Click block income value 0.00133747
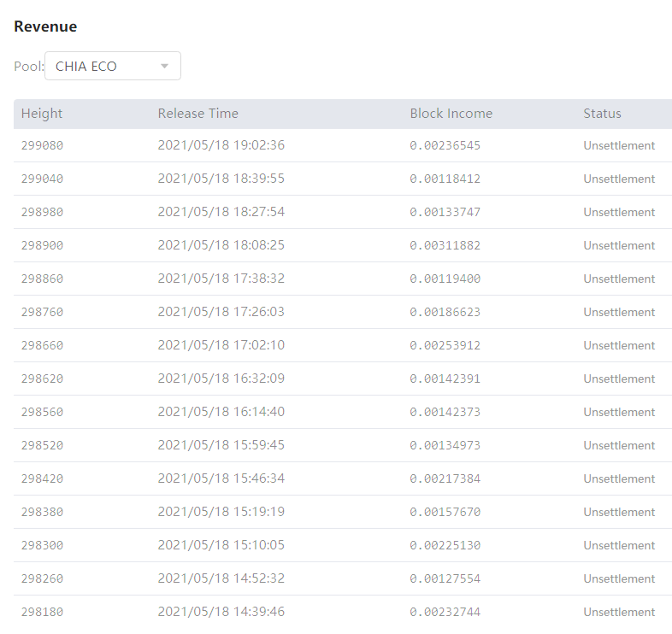This screenshot has width=672, height=634. coord(445,212)
